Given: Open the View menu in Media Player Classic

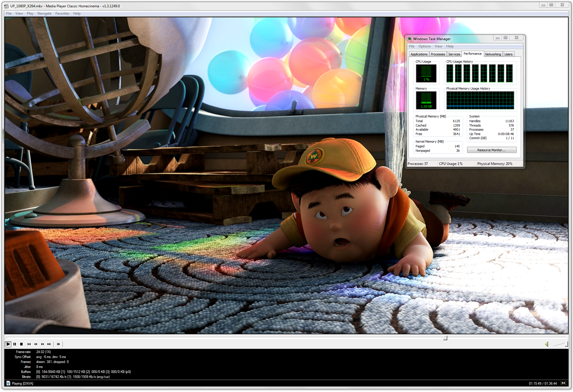Looking at the screenshot, I should (x=19, y=13).
